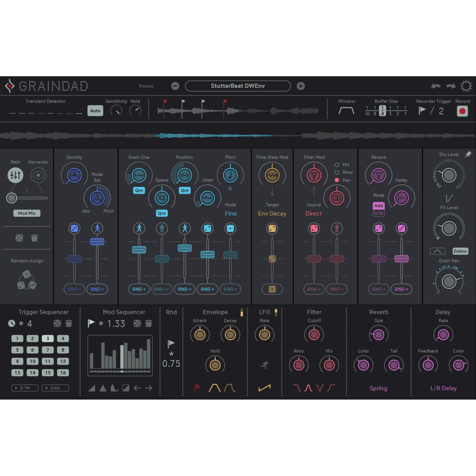The height and width of the screenshot is (476, 476).
Task: Click the Main/Harvester mix slider handle
Action: [x=12, y=198]
